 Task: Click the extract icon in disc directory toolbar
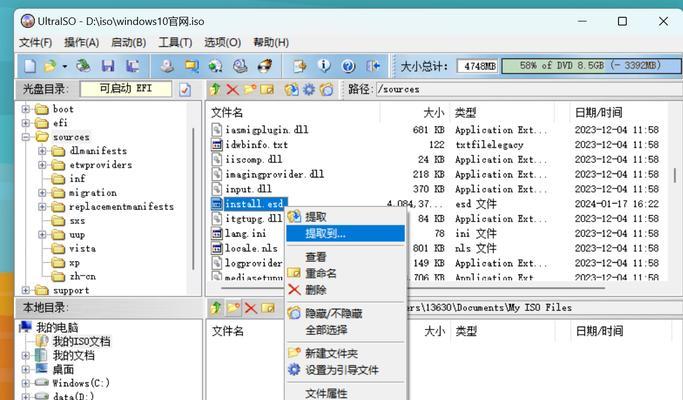[x=291, y=89]
